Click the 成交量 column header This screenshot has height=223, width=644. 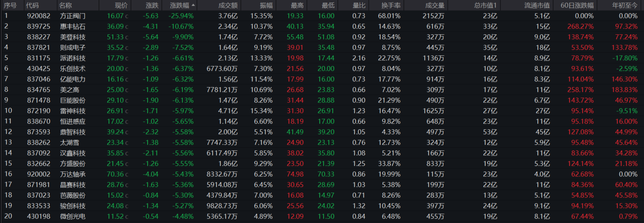435,5
